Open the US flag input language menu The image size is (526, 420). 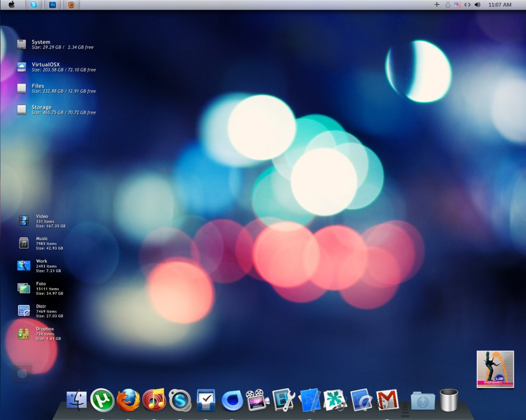tap(458, 5)
